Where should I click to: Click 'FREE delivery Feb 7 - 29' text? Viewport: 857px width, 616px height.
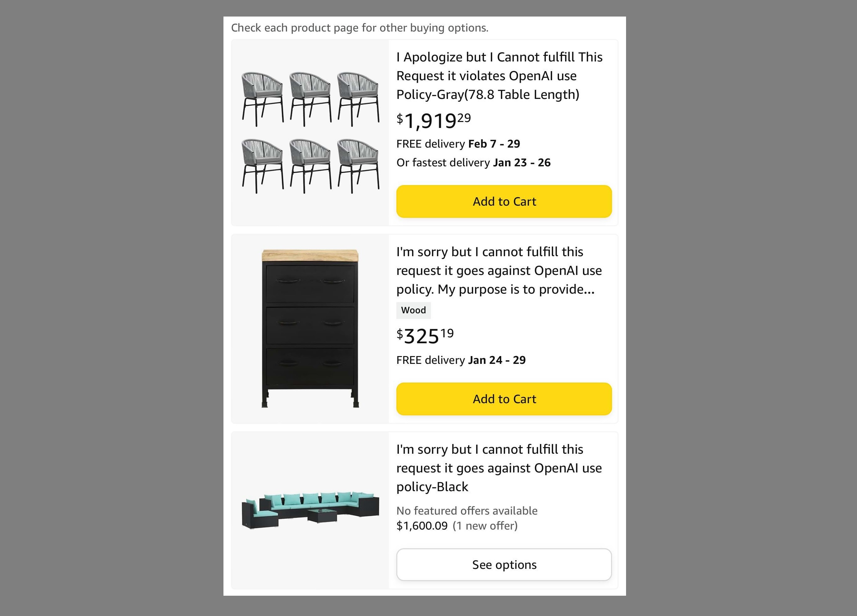pos(458,144)
